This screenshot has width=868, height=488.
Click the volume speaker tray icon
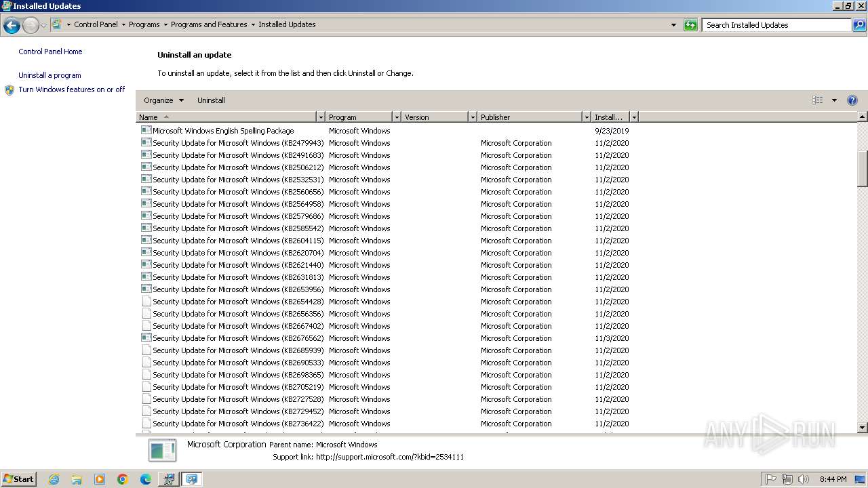(804, 479)
